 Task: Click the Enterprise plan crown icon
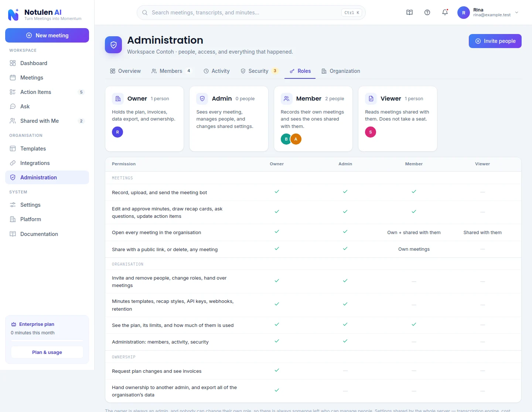coord(14,324)
